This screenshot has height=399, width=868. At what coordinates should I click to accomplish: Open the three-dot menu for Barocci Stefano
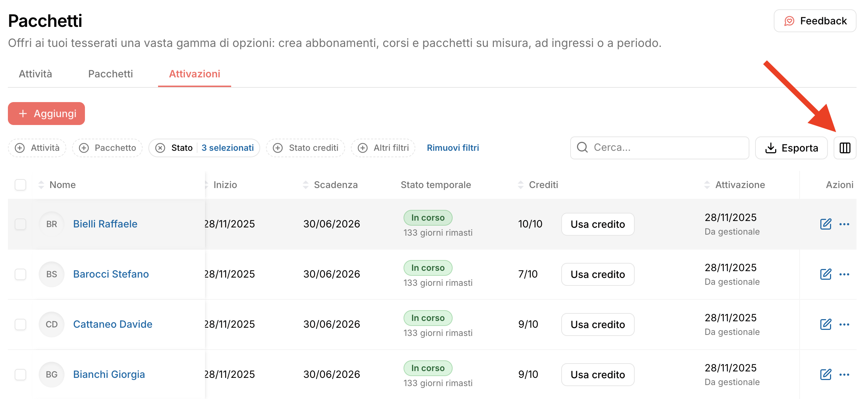click(844, 274)
